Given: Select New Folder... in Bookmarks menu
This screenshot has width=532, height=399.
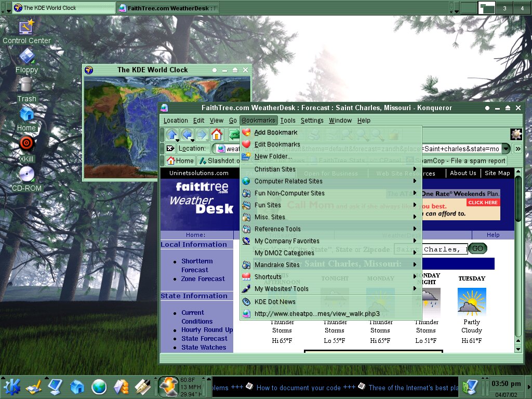Looking at the screenshot, I should click(x=331, y=156).
